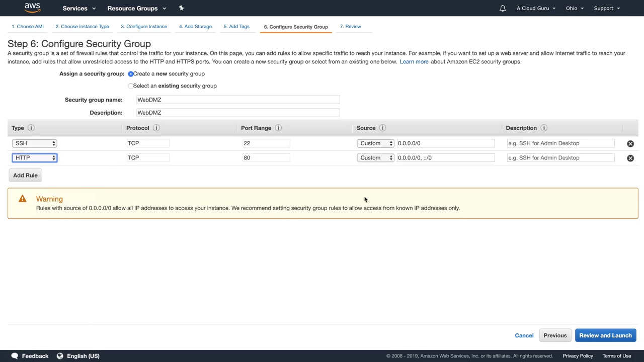Click the info icon beside Source header
The height and width of the screenshot is (362, 644).
(382, 128)
